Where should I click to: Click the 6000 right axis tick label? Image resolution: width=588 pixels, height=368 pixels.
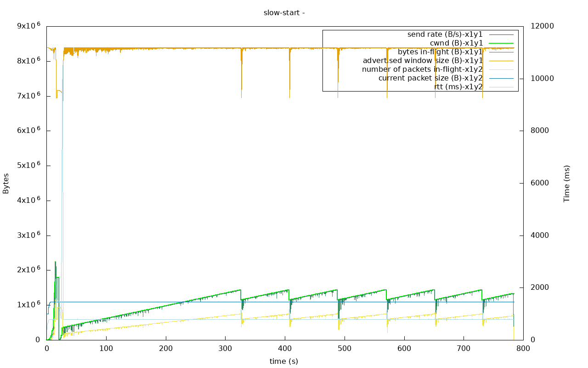point(540,183)
